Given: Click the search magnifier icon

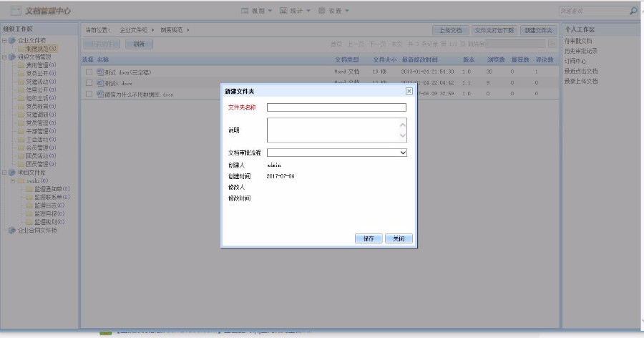Looking at the screenshot, I should pos(633,11).
